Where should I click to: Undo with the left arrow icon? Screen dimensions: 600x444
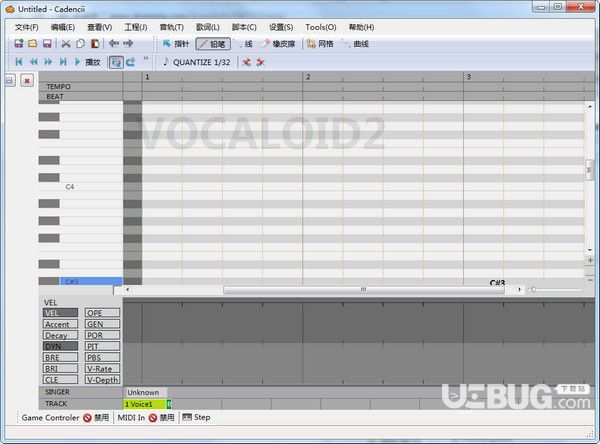pyautogui.click(x=114, y=43)
